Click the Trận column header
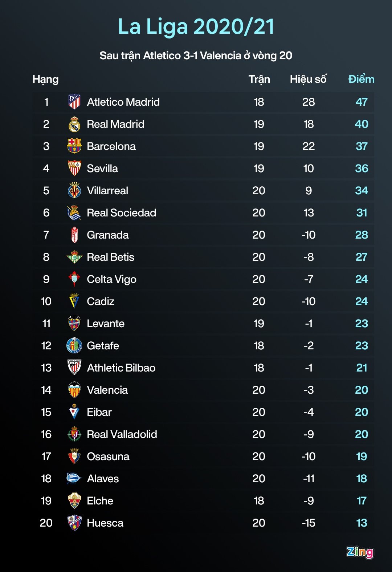392x572 pixels. (259, 79)
